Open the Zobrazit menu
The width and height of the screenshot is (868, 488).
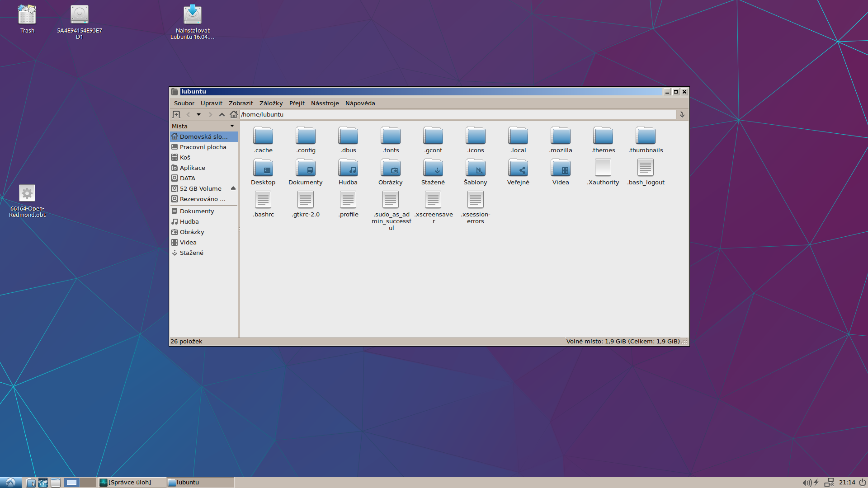pyautogui.click(x=241, y=103)
